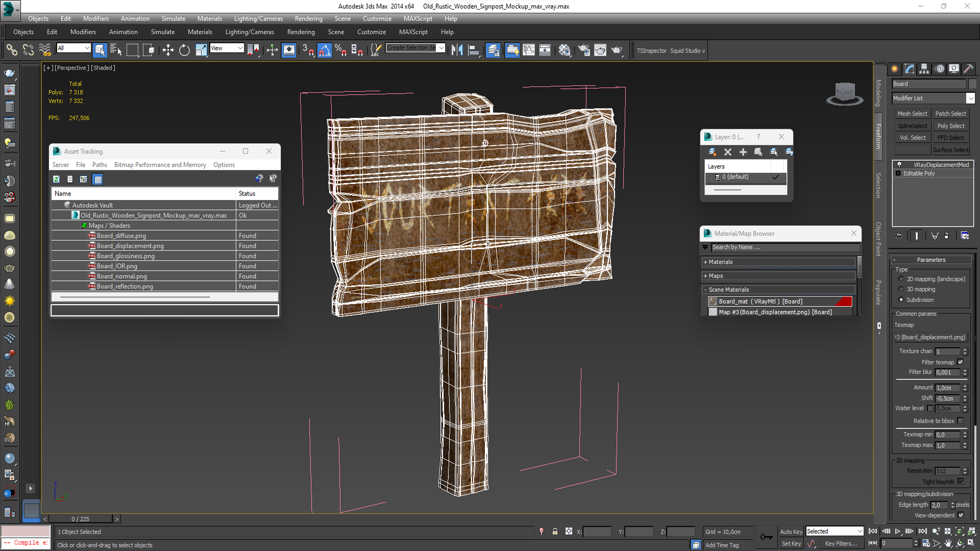Image resolution: width=980 pixels, height=551 pixels.
Task: Refresh the Asset Tracking list
Action: (x=57, y=179)
